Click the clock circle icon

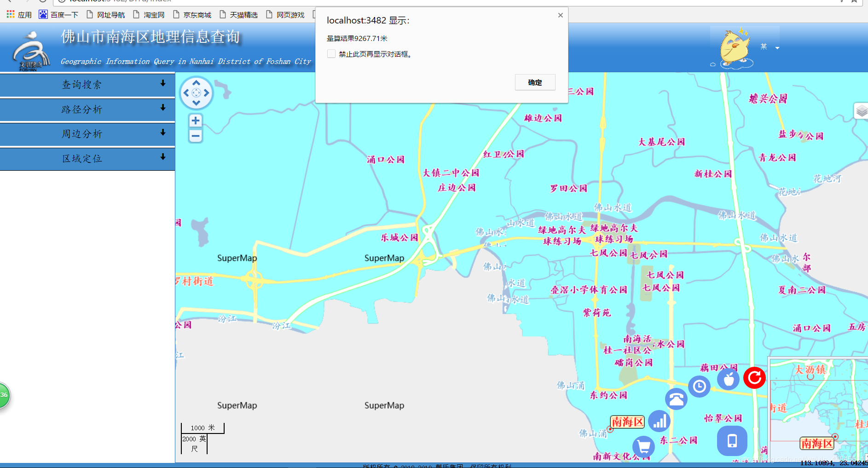click(x=700, y=387)
